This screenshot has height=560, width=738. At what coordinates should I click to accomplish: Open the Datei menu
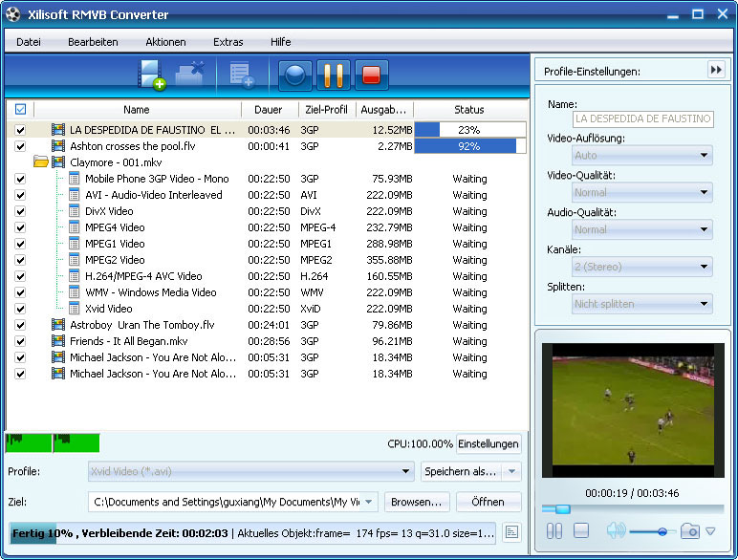tap(29, 42)
